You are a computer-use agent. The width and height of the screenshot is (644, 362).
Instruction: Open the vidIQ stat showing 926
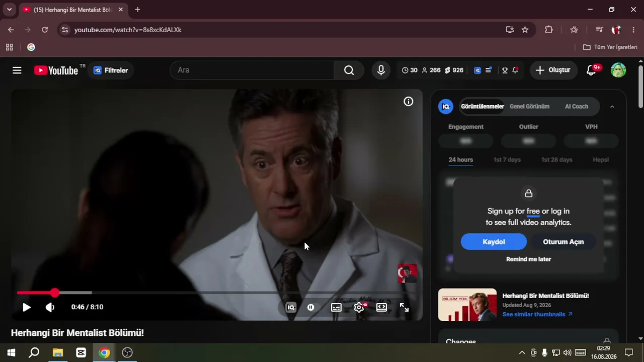point(454,70)
